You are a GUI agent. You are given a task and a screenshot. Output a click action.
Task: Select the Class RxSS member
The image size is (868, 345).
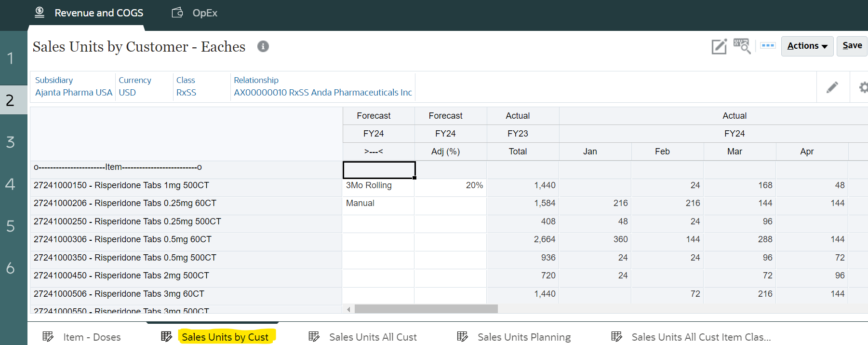pos(186,92)
